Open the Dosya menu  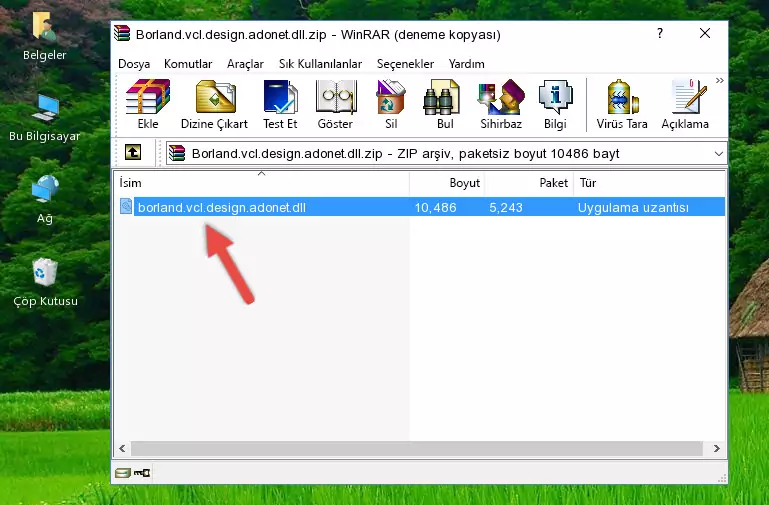134,64
